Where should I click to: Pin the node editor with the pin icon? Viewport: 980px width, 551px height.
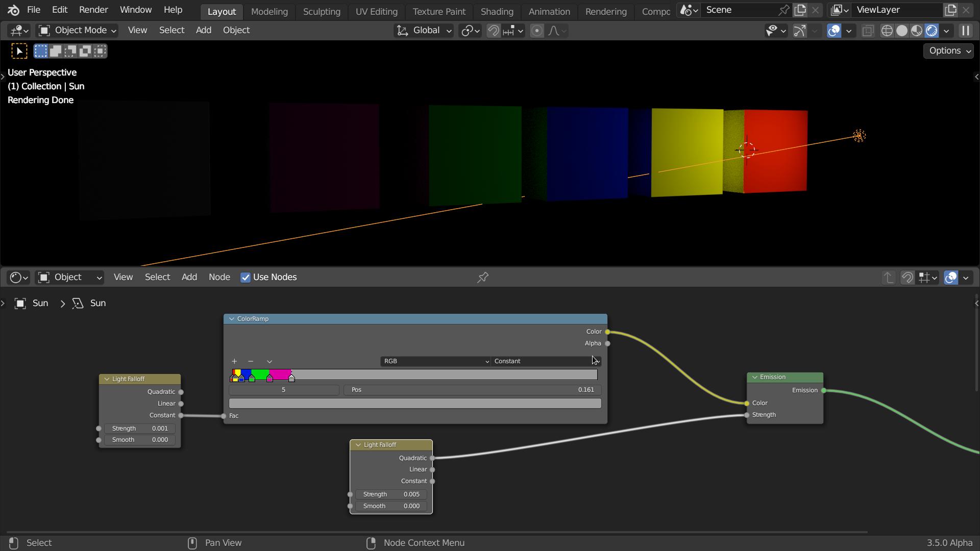482,277
